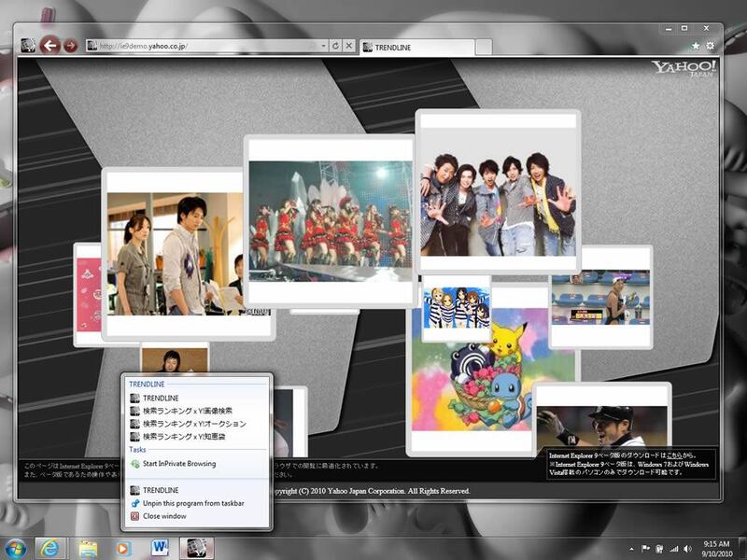Screen dimensions: 747x560
Task: Expand the address bar dropdown arrow
Action: tap(323, 45)
